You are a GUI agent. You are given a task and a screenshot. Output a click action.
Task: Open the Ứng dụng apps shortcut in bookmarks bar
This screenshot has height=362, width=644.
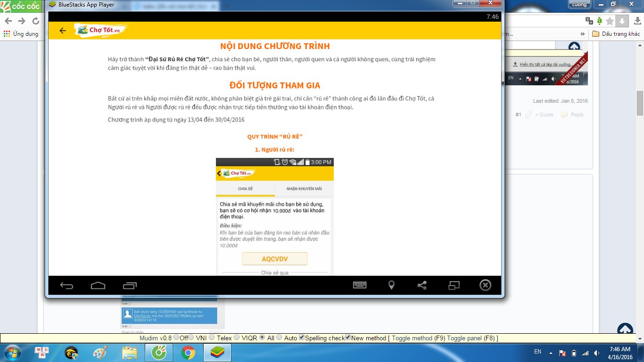pos(21,34)
